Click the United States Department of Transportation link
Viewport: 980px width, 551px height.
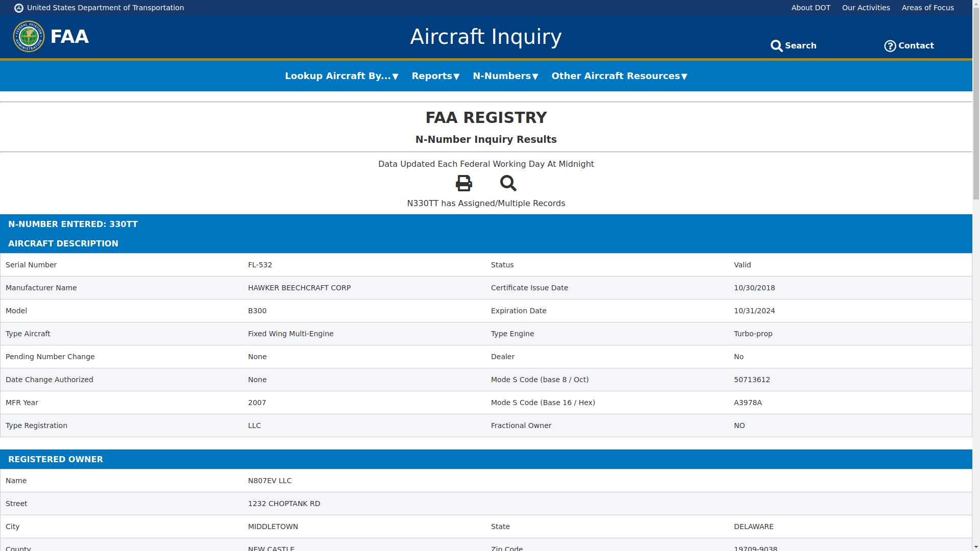(106, 8)
